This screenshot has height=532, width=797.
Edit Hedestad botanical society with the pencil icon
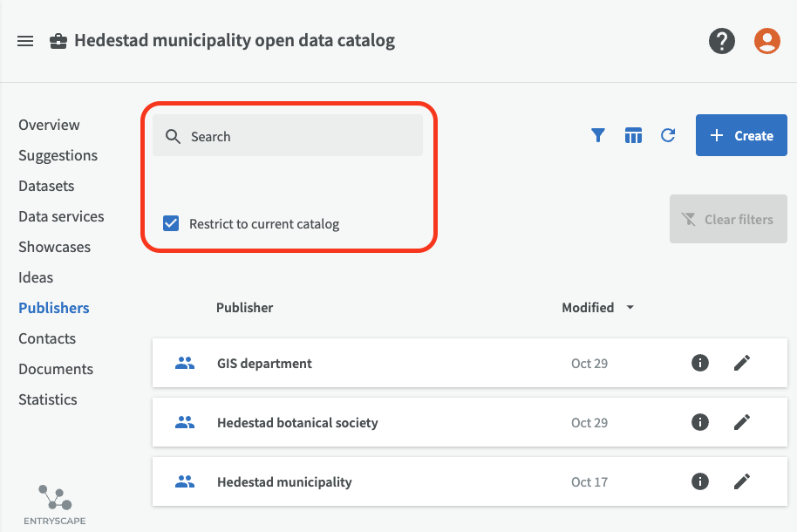point(742,422)
